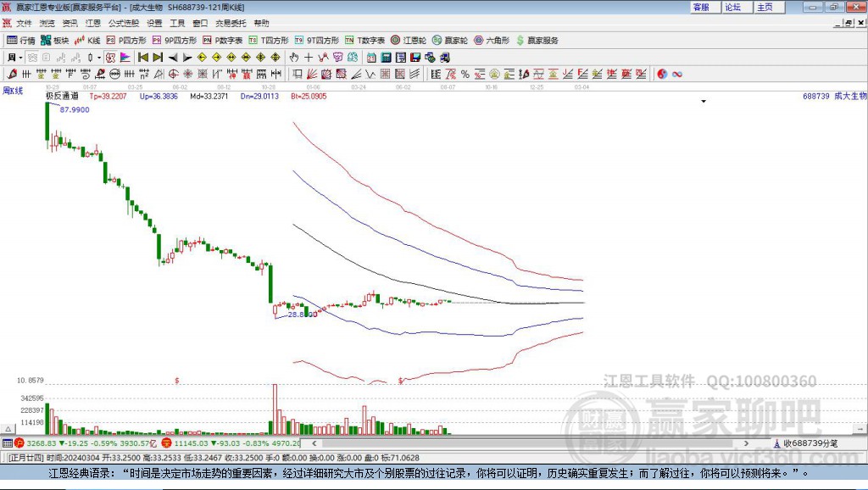Open the 公式选股 menu
Screen dimensions: 868x490
coord(124,23)
